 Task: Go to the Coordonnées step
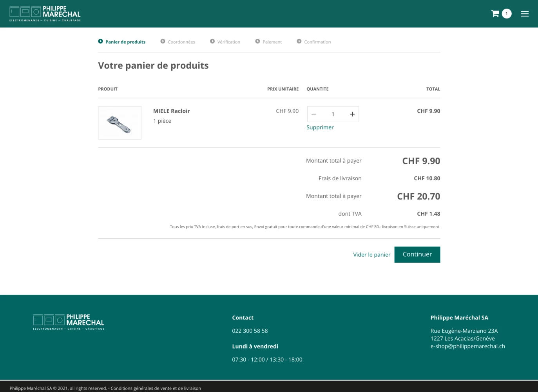pos(181,42)
